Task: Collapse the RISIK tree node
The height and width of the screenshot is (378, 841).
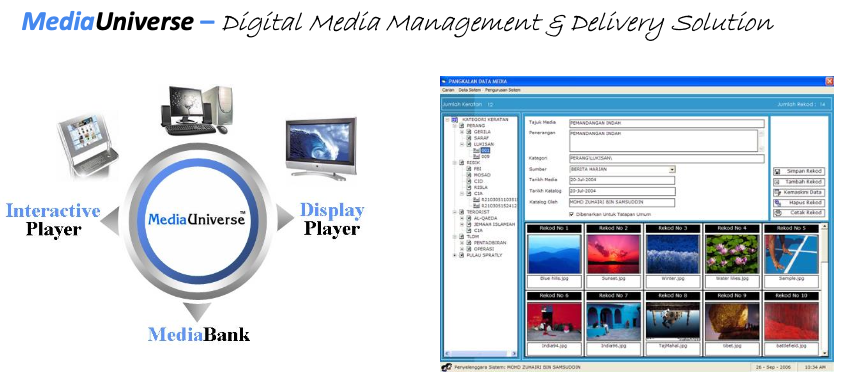Action: click(454, 162)
